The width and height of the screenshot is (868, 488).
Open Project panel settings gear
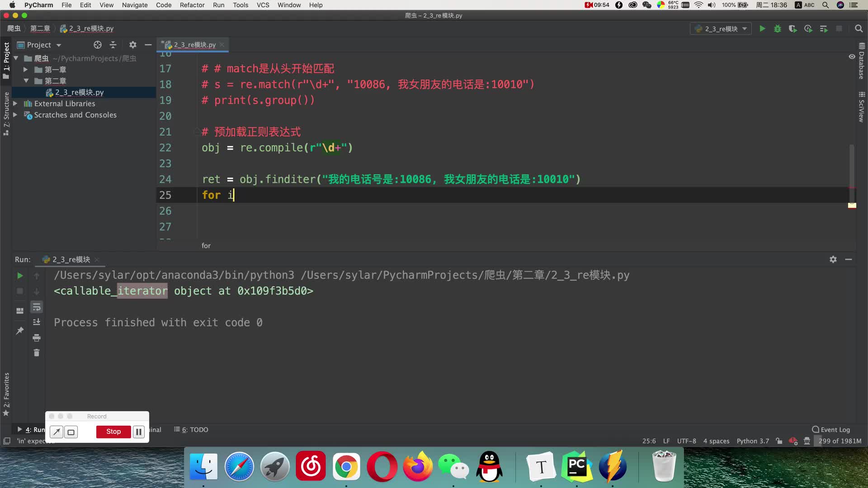click(x=132, y=45)
